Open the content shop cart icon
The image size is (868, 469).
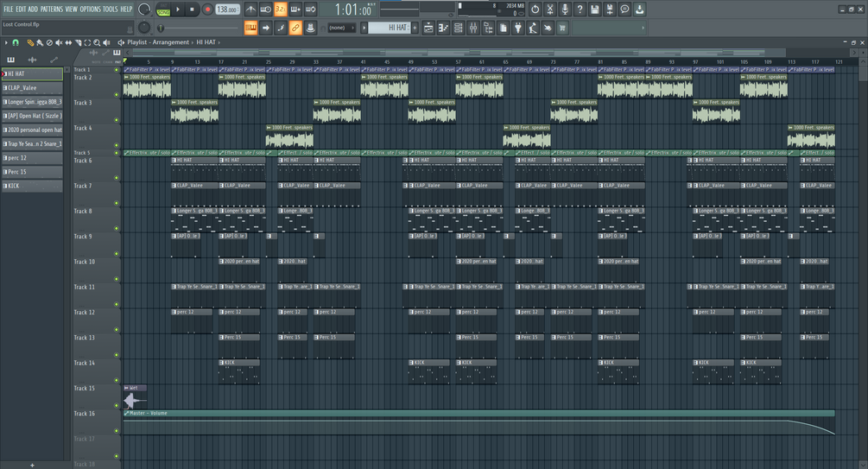(562, 28)
